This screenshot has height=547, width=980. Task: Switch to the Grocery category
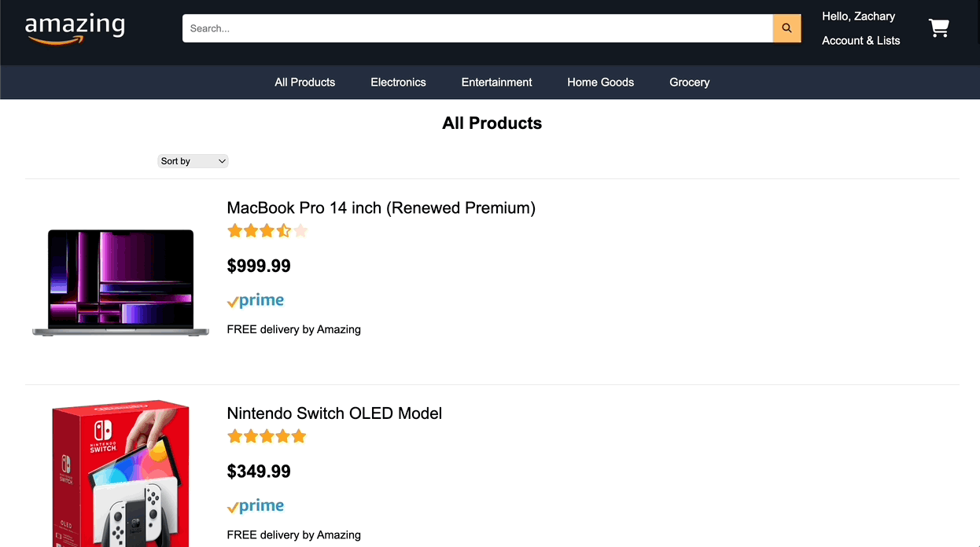689,82
